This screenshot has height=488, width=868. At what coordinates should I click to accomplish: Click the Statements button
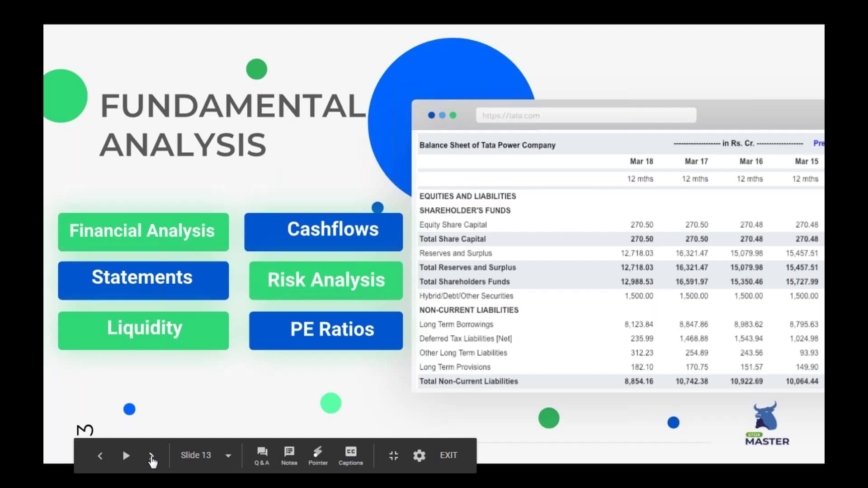(x=143, y=279)
